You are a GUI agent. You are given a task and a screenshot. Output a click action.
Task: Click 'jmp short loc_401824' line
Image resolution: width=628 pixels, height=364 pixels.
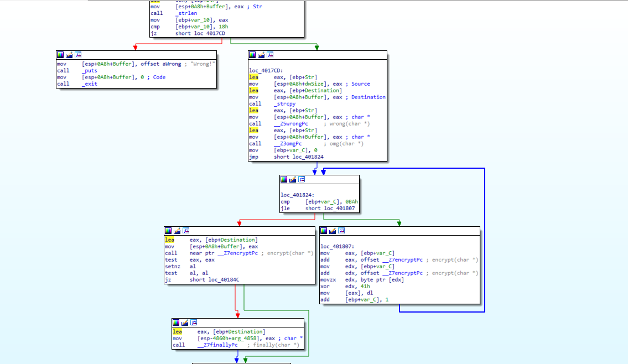pos(287,157)
